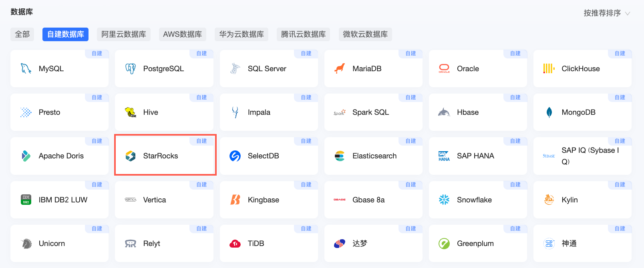Click the Vertica logo icon

(x=131, y=200)
